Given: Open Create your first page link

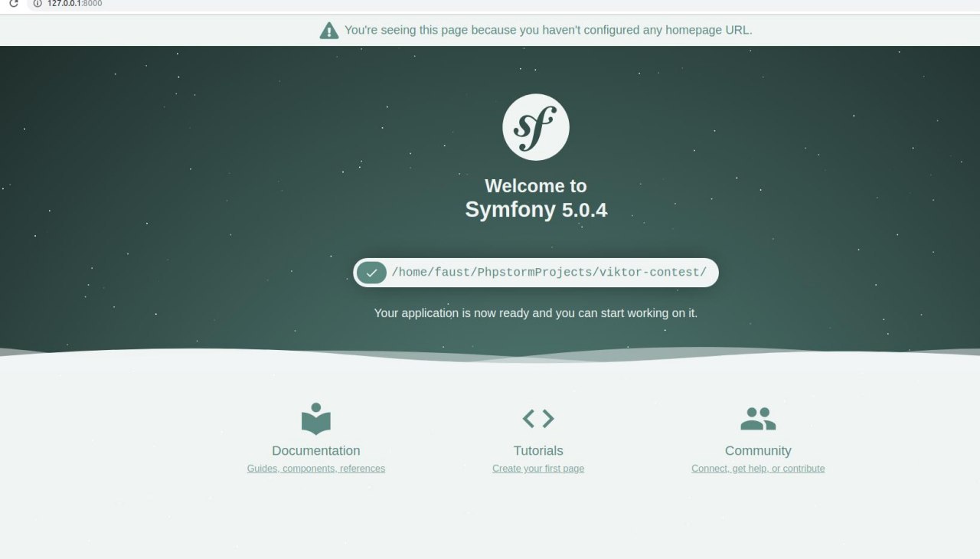Looking at the screenshot, I should [538, 469].
